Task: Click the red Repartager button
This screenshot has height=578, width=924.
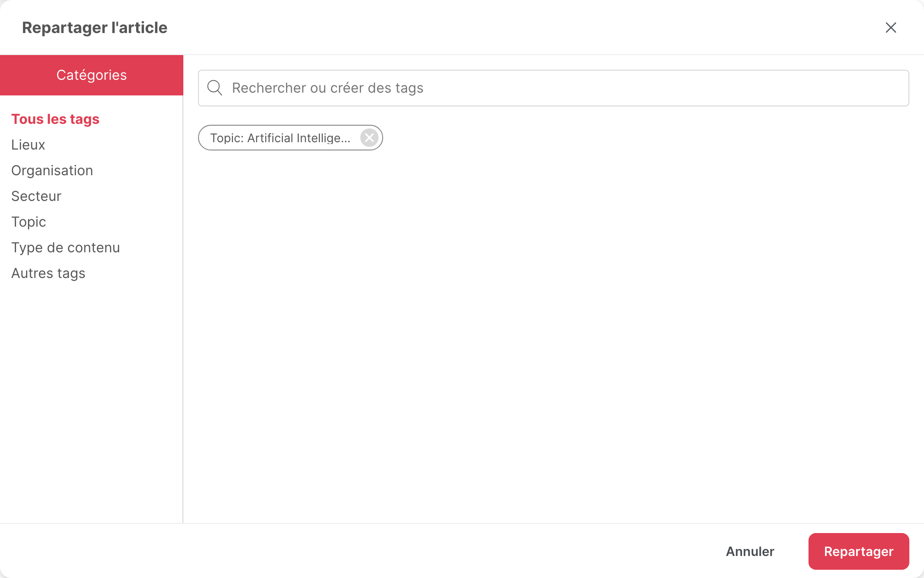Action: pyautogui.click(x=858, y=551)
